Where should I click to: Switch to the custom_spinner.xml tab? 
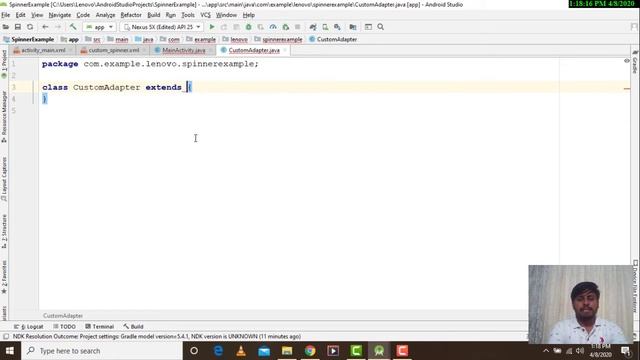coord(113,50)
